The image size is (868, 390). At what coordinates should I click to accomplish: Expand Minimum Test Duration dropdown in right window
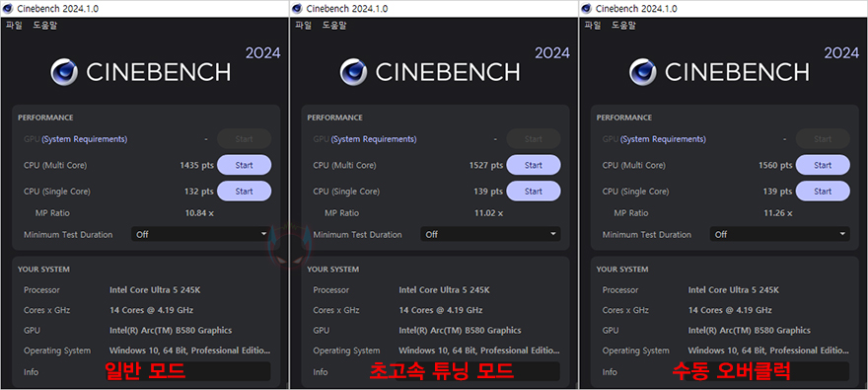[x=779, y=234]
